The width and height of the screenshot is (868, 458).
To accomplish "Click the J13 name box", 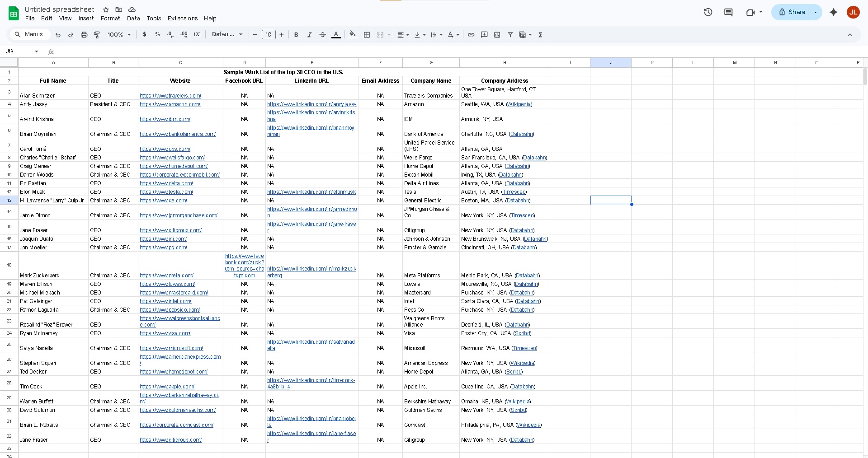I will pyautogui.click(x=17, y=51).
